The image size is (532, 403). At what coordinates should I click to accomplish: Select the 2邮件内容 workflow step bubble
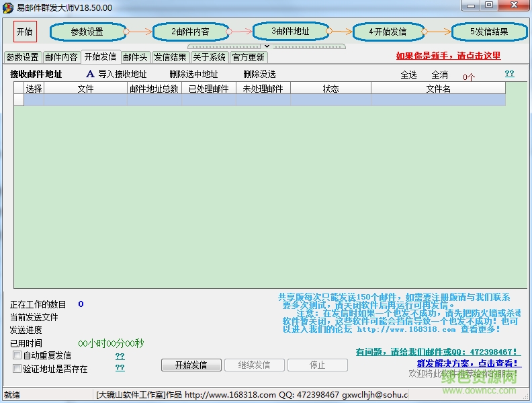click(x=190, y=32)
